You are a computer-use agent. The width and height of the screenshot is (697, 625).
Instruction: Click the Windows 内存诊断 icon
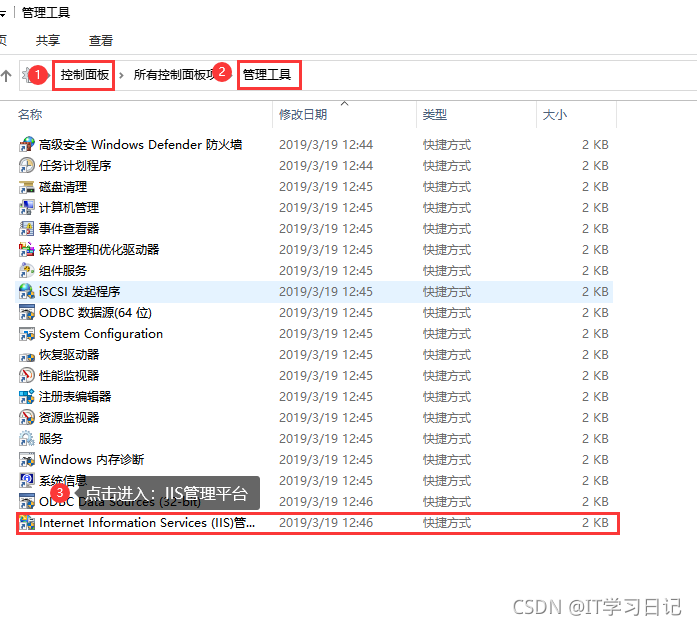tap(27, 460)
